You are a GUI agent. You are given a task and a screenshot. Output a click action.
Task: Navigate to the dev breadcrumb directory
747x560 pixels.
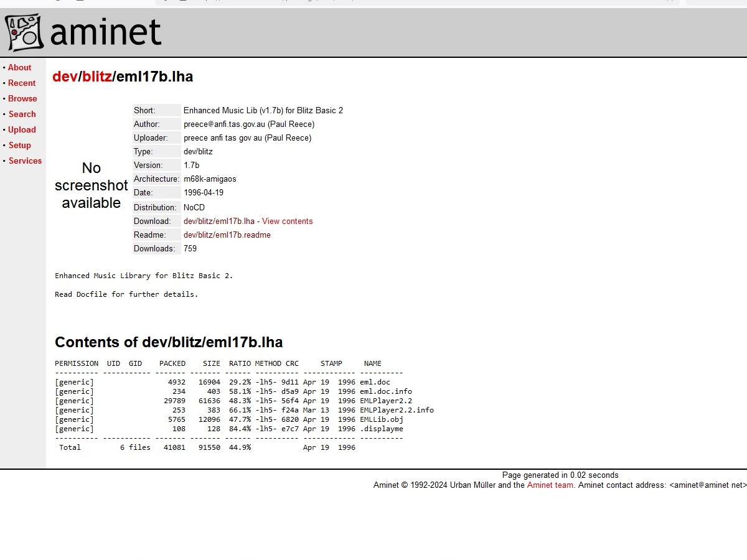[x=64, y=77]
